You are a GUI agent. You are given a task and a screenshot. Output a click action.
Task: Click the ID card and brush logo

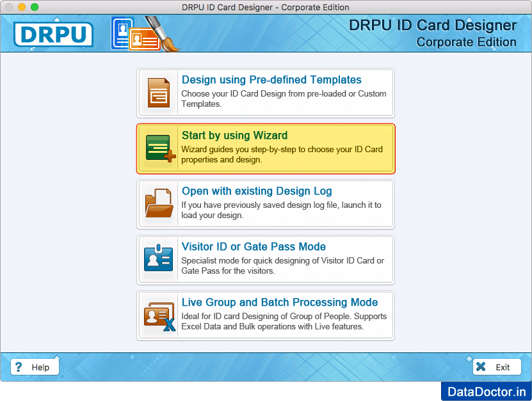(x=145, y=34)
